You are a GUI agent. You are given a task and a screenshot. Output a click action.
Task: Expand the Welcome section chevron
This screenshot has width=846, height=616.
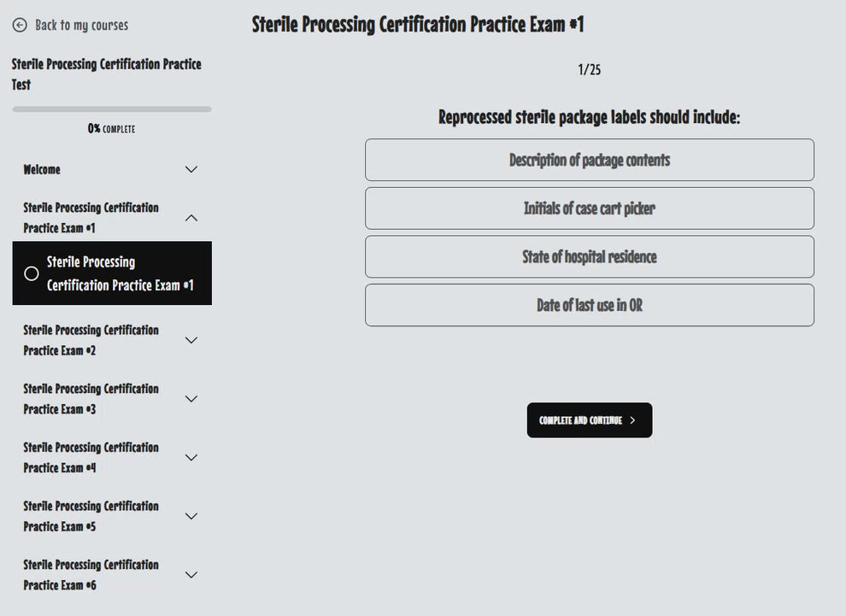[x=191, y=169]
